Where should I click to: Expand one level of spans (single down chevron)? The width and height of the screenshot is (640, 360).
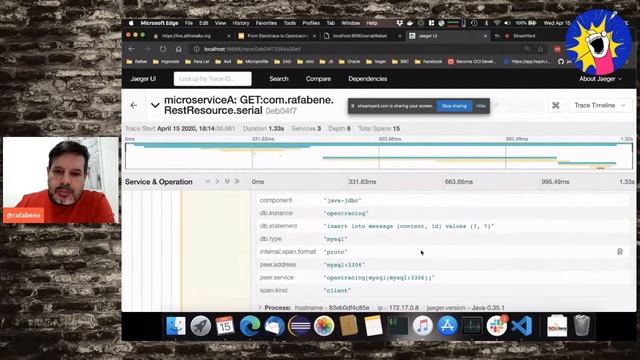[207, 182]
